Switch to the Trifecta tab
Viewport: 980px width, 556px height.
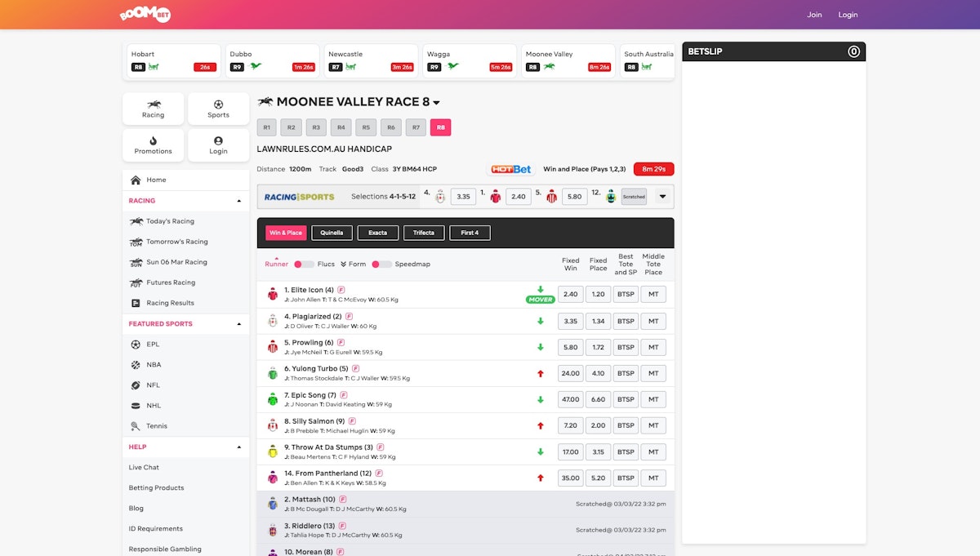tap(423, 233)
